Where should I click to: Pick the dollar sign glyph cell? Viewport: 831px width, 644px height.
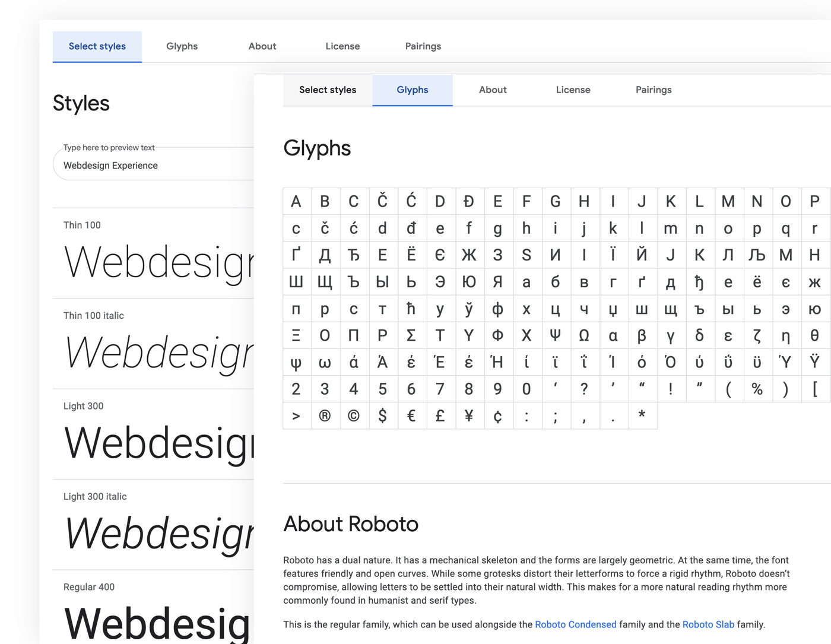(x=383, y=415)
